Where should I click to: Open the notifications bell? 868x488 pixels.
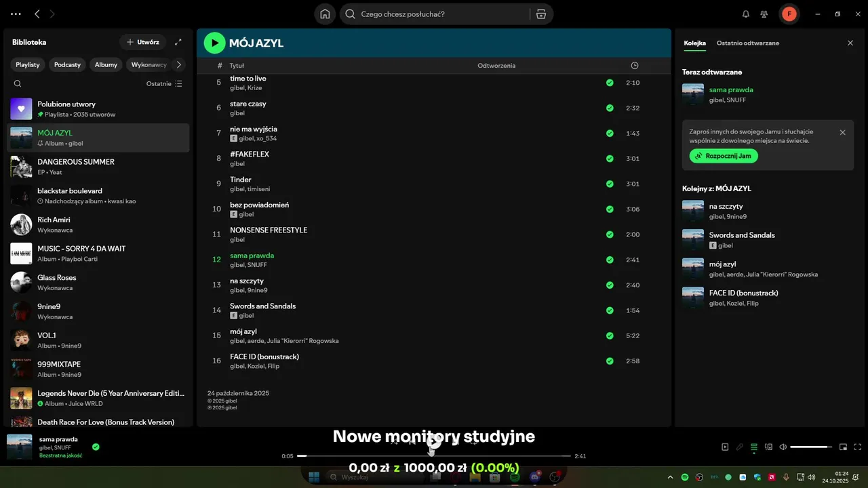click(x=746, y=14)
